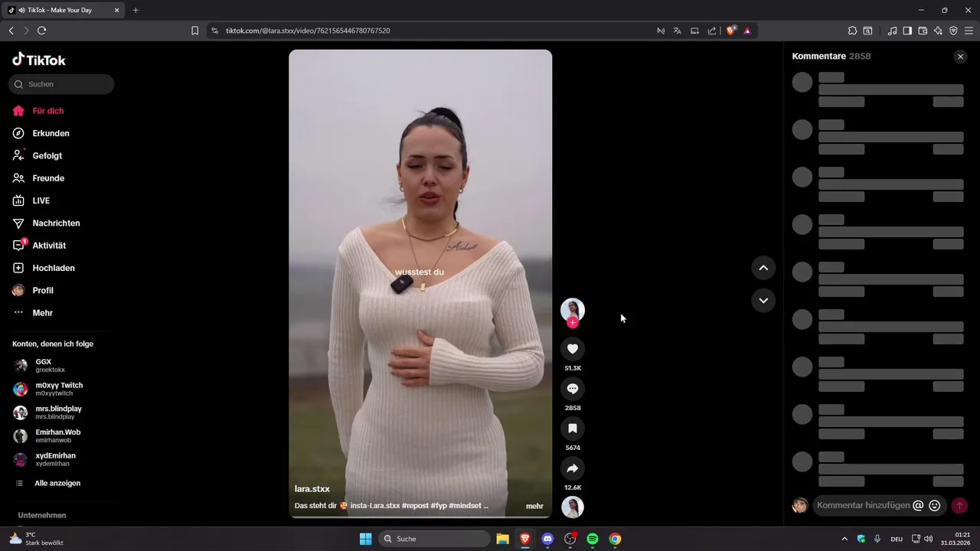980x551 pixels.
Task: Open the emoji picker in comment box
Action: [x=934, y=505]
